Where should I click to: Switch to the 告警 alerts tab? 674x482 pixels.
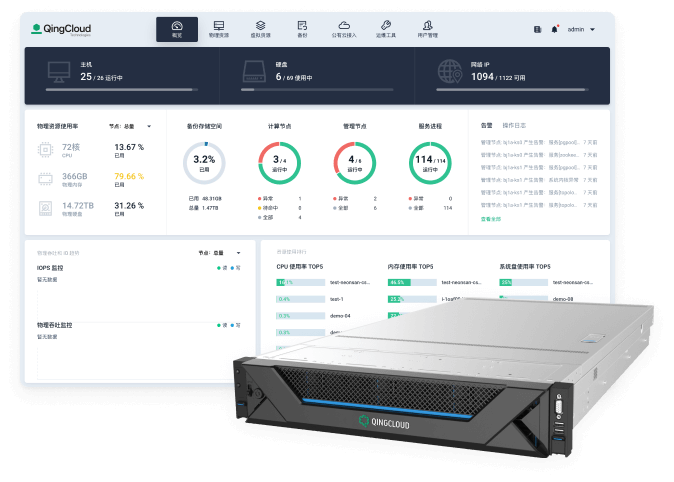(x=487, y=126)
